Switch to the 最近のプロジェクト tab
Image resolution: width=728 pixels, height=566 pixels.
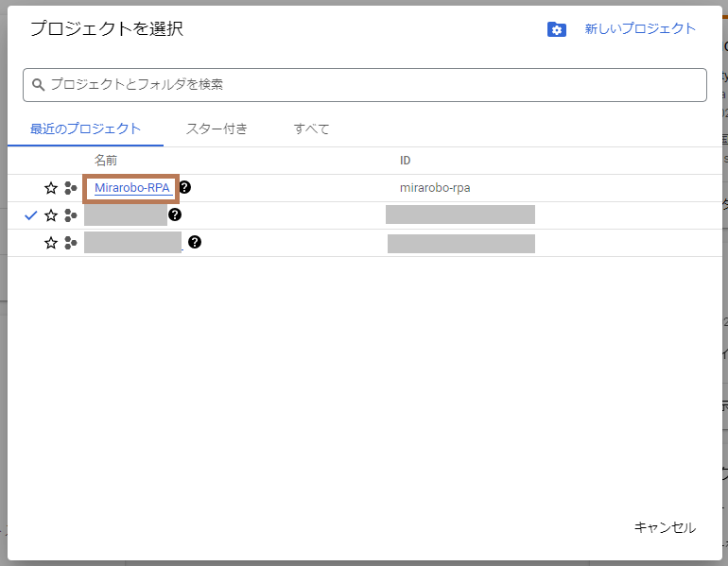tap(85, 129)
